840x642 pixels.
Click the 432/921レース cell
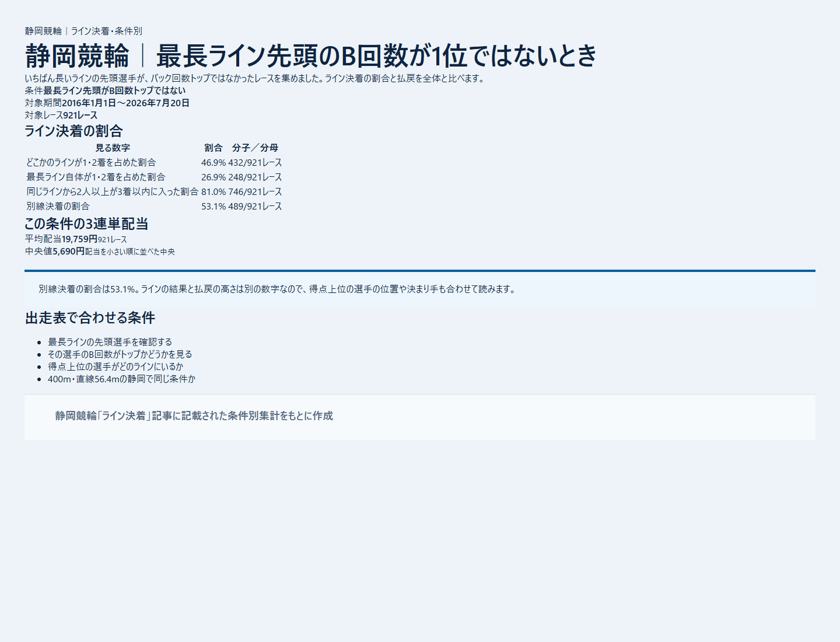coord(255,162)
